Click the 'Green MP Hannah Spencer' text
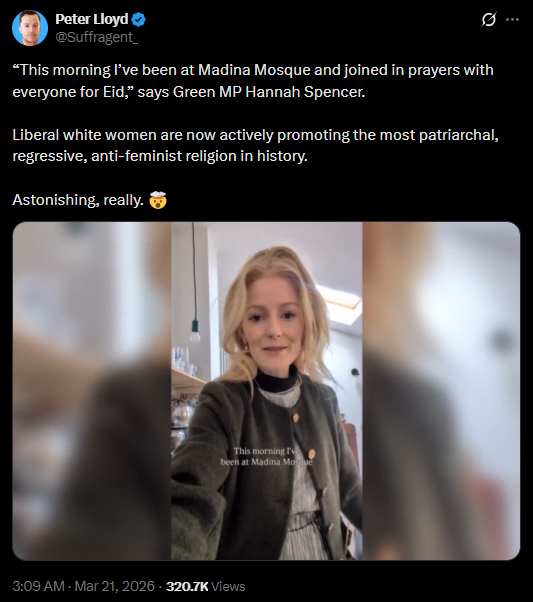533x602 pixels. 269,92
